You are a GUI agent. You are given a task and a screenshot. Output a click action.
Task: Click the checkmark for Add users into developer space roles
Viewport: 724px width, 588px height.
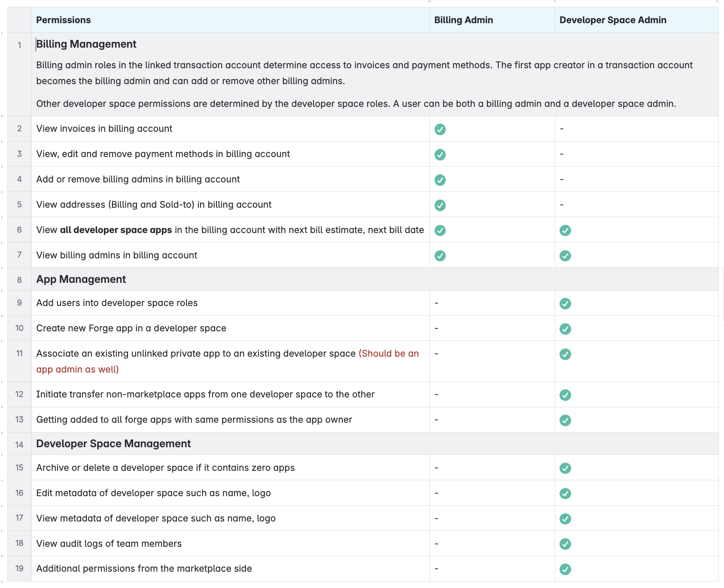(565, 303)
